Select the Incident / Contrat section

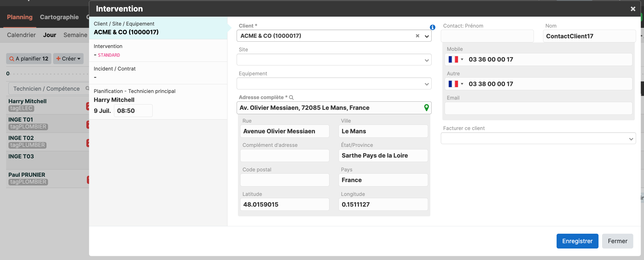[158, 73]
